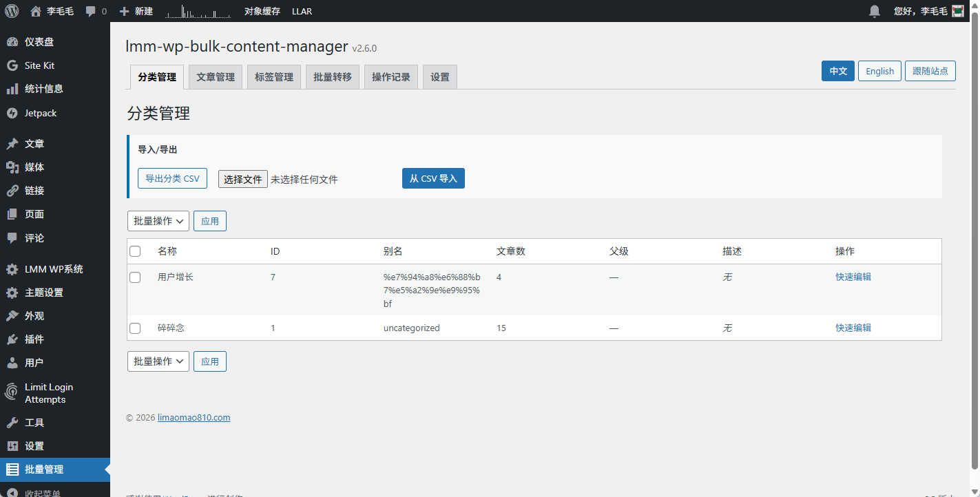This screenshot has height=497, width=980.
Task: Check the 碎碎念 category checkbox
Action: click(135, 328)
